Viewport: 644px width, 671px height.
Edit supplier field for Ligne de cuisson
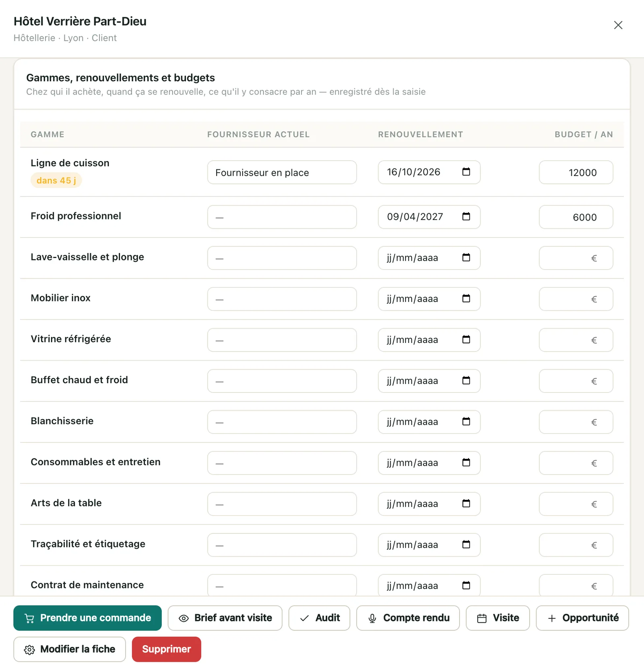pyautogui.click(x=282, y=172)
